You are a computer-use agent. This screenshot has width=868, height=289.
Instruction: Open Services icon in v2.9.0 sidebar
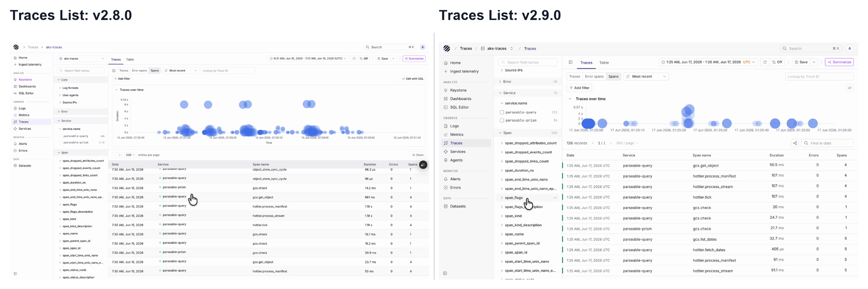[x=445, y=151]
